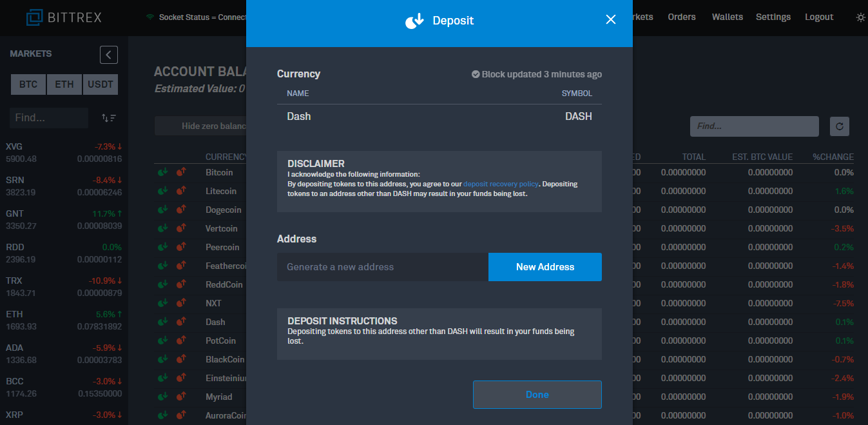Viewport: 868px width, 425px height.
Task: Click the Dogecoin deposit icon
Action: 162,210
